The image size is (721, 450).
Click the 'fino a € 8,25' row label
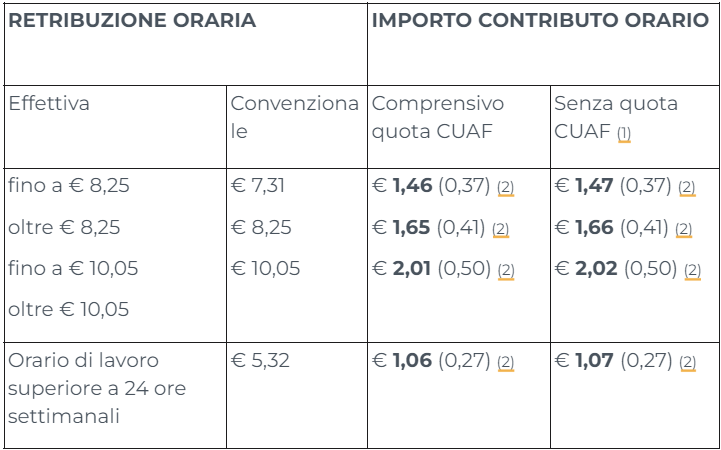69,186
